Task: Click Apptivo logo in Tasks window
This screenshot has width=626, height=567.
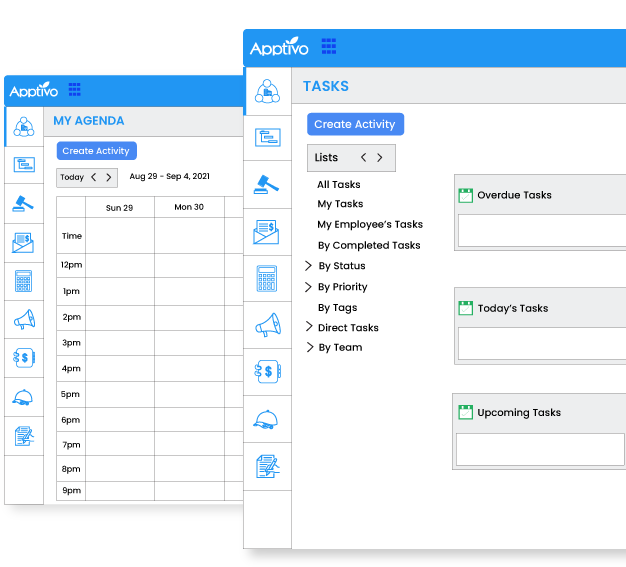Action: pos(279,47)
